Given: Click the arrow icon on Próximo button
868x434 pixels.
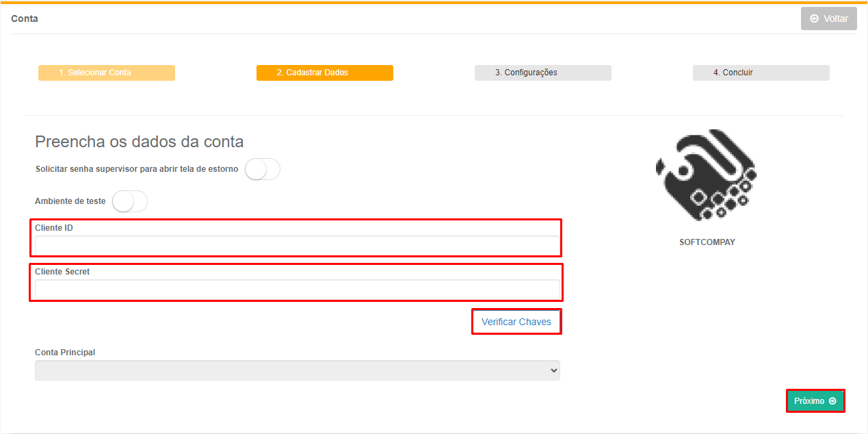Looking at the screenshot, I should [832, 401].
